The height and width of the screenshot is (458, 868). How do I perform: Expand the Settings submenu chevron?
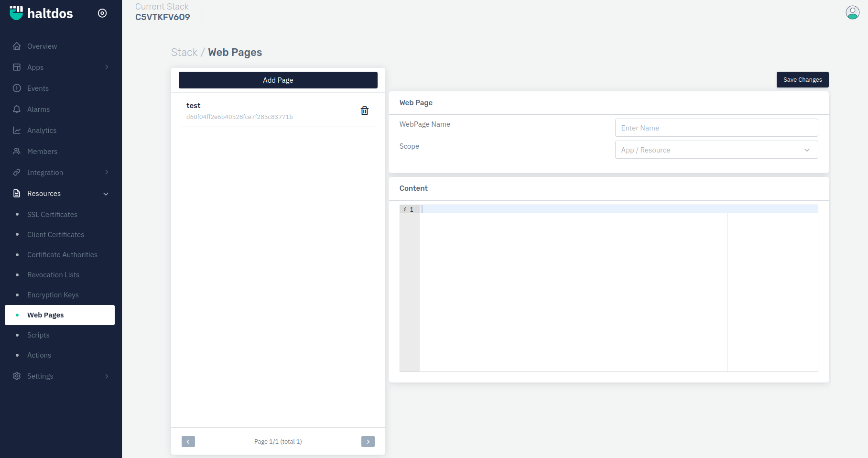pos(107,376)
